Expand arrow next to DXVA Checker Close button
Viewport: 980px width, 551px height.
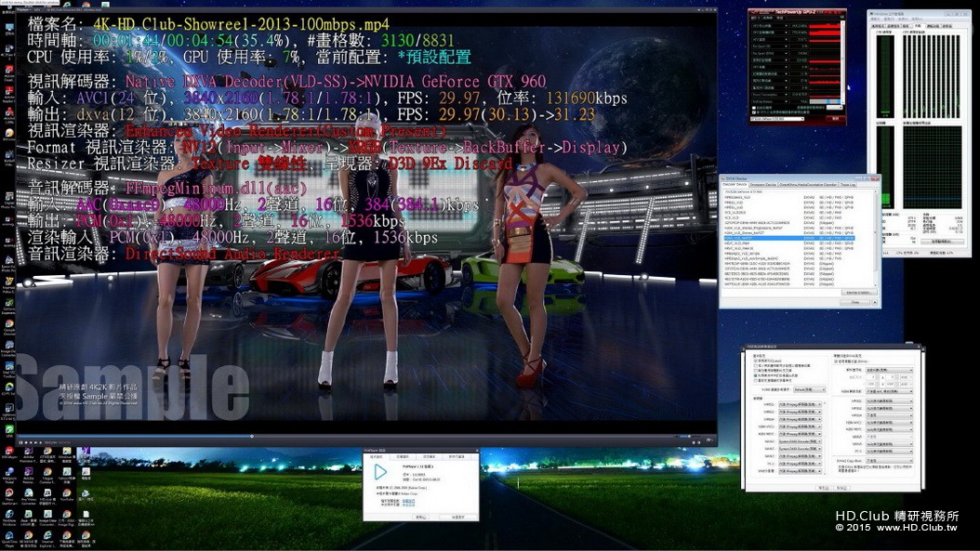click(875, 302)
